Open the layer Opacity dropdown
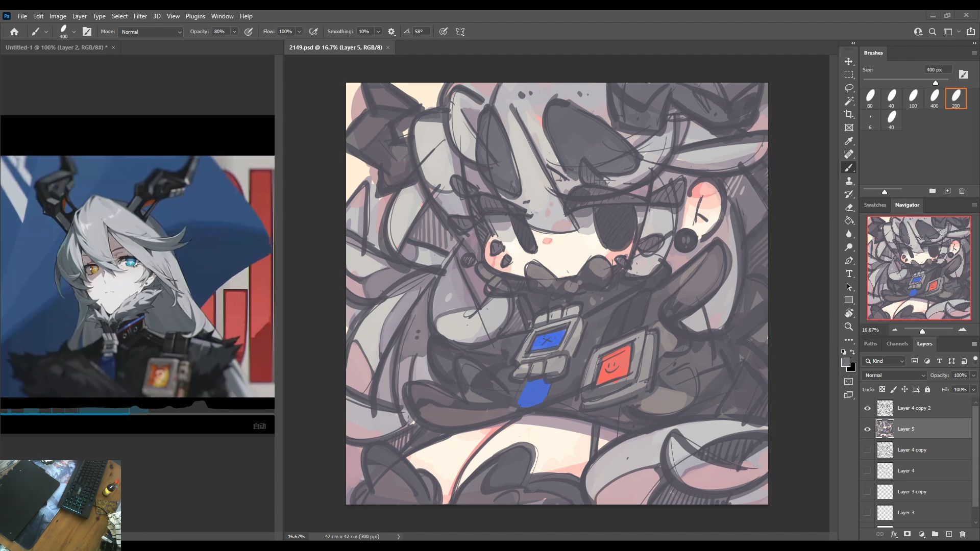The image size is (980, 551). point(973,375)
